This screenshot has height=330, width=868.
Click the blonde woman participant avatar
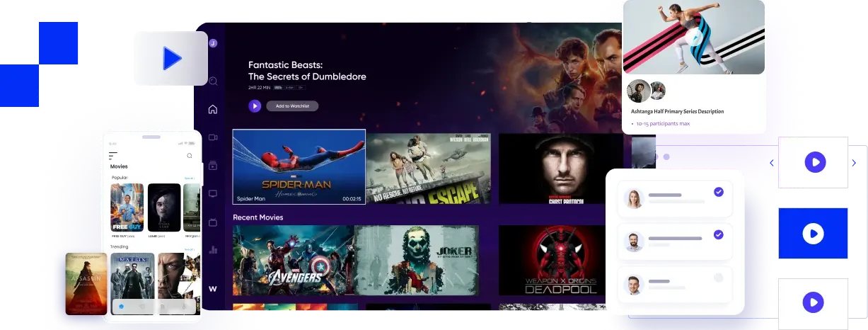click(x=633, y=199)
